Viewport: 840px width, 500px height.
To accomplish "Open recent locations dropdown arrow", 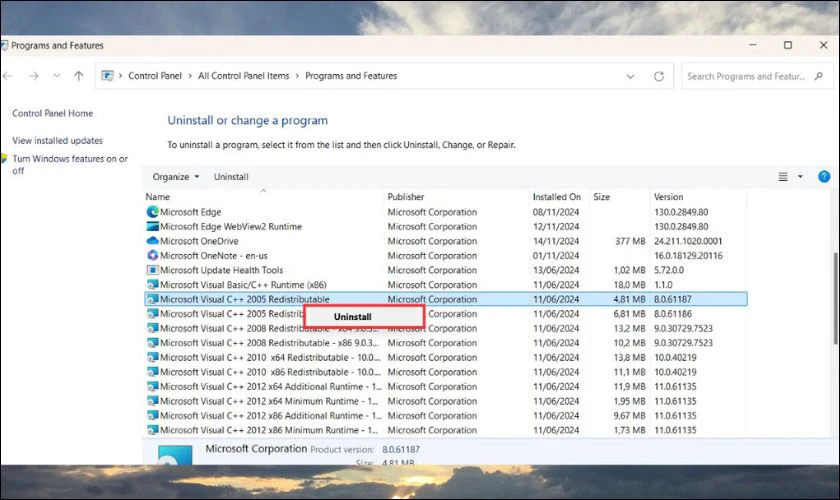I will (x=57, y=76).
